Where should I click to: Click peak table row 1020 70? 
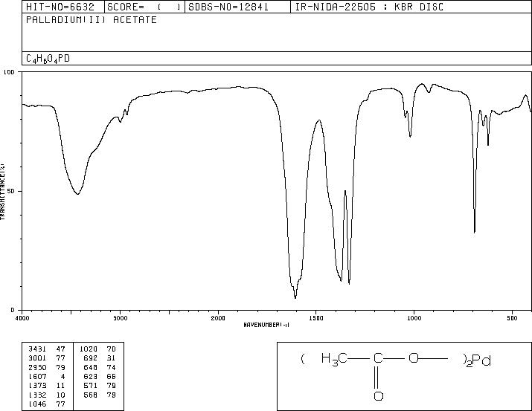97,349
